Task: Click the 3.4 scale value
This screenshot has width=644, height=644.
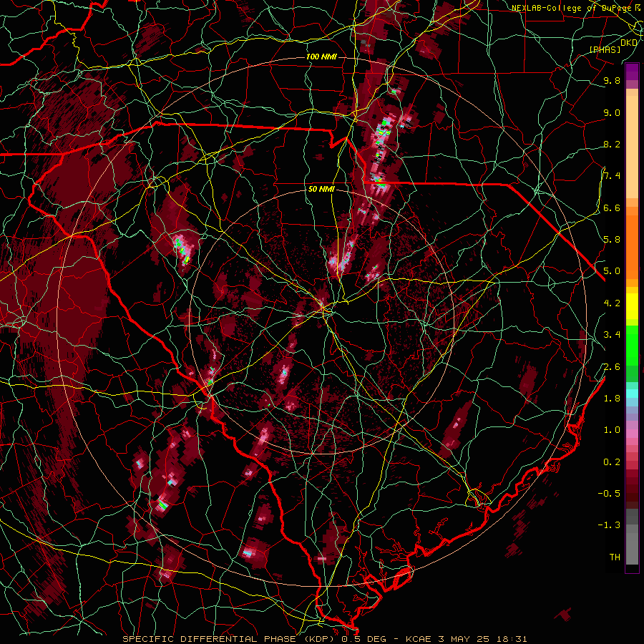Action: click(612, 335)
